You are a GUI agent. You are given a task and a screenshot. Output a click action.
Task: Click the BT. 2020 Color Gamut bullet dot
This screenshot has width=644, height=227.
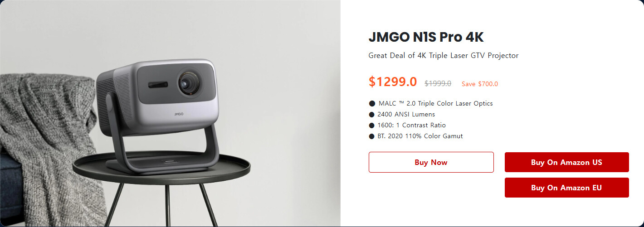click(x=372, y=136)
